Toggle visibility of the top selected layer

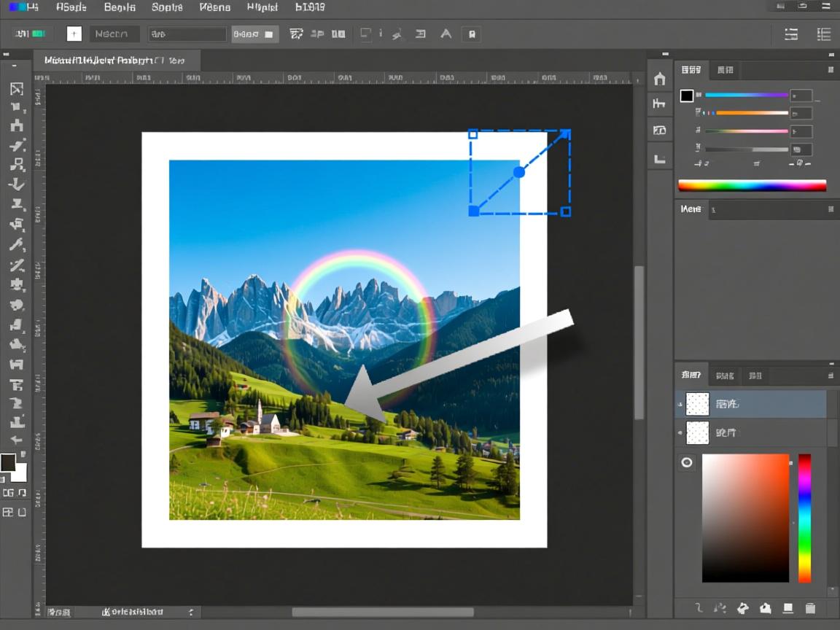[x=680, y=404]
